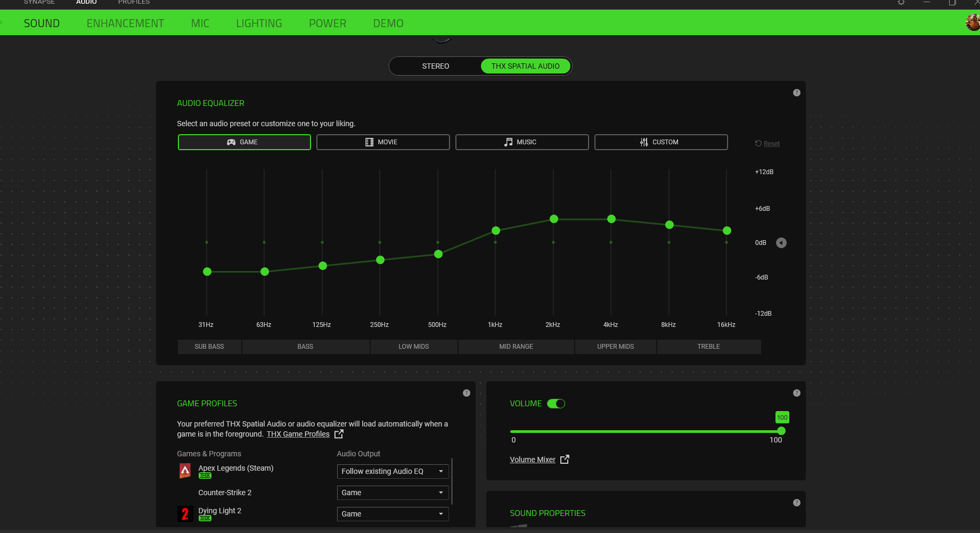Open the Volume Mixer link
Image resolution: width=980 pixels, height=533 pixels.
pos(533,460)
